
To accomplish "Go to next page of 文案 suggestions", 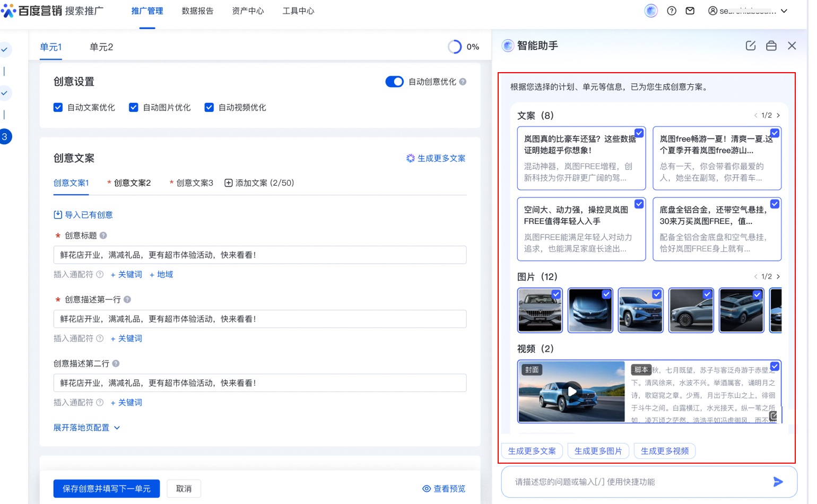I will (x=778, y=116).
